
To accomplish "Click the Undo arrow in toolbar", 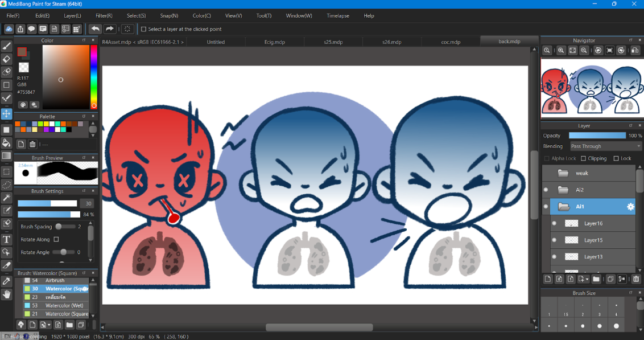I will [95, 29].
